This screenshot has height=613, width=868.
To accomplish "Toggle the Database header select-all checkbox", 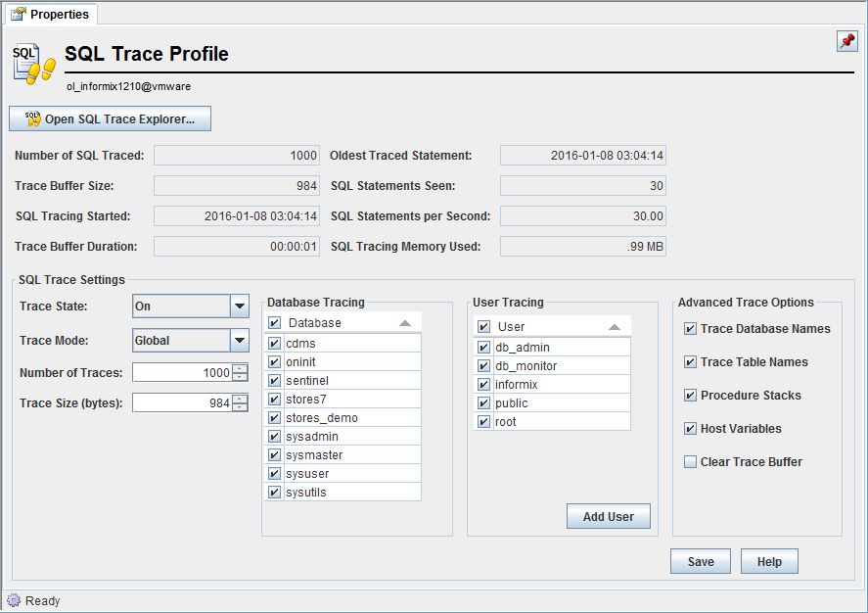I will tap(275, 323).
